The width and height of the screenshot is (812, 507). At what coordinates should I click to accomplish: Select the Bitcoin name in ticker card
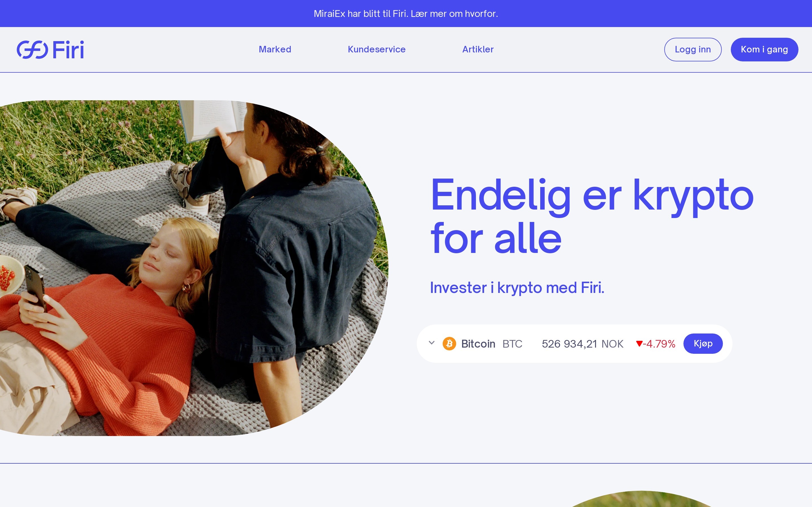478,344
